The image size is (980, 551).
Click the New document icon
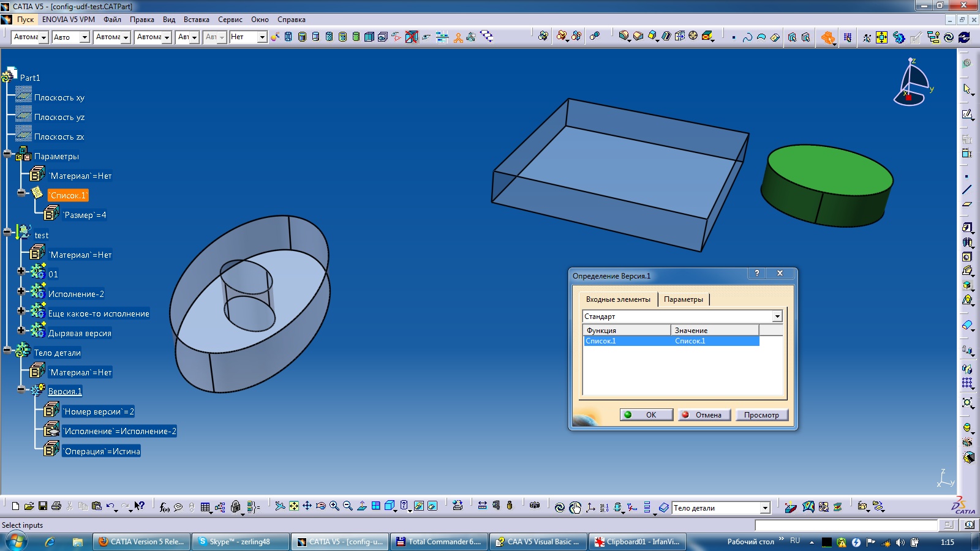[x=16, y=506]
